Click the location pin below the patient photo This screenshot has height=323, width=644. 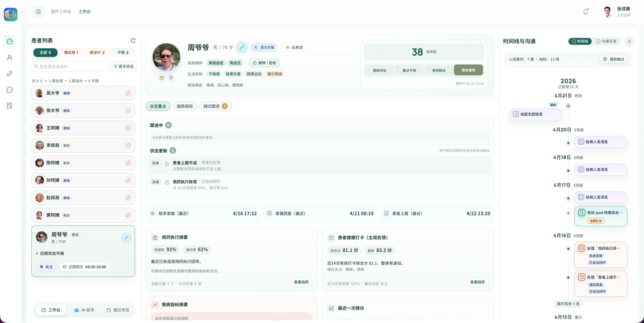click(171, 78)
